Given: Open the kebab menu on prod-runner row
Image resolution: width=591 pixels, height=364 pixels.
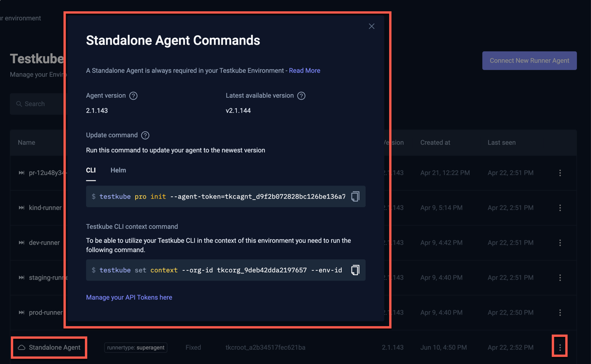Looking at the screenshot, I should 560,313.
